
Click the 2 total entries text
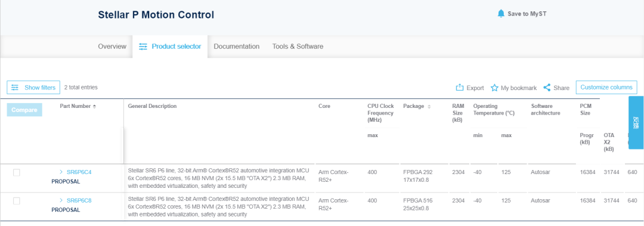(x=81, y=87)
